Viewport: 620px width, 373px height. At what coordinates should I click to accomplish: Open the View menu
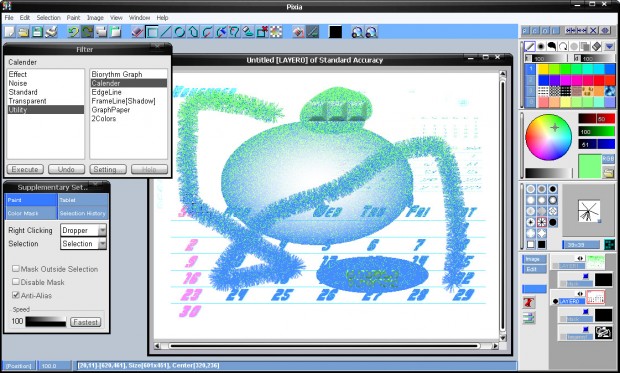pos(116,18)
